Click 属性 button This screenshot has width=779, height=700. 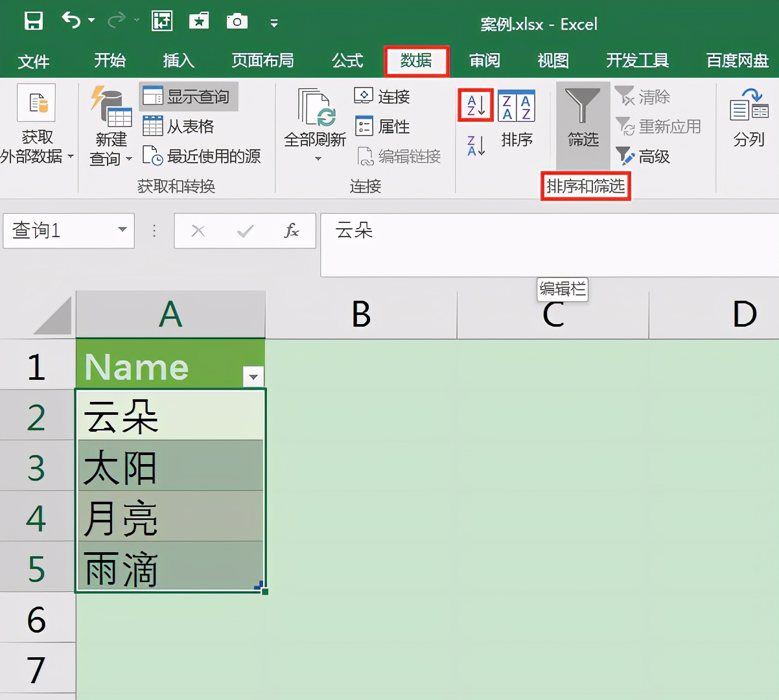(382, 126)
